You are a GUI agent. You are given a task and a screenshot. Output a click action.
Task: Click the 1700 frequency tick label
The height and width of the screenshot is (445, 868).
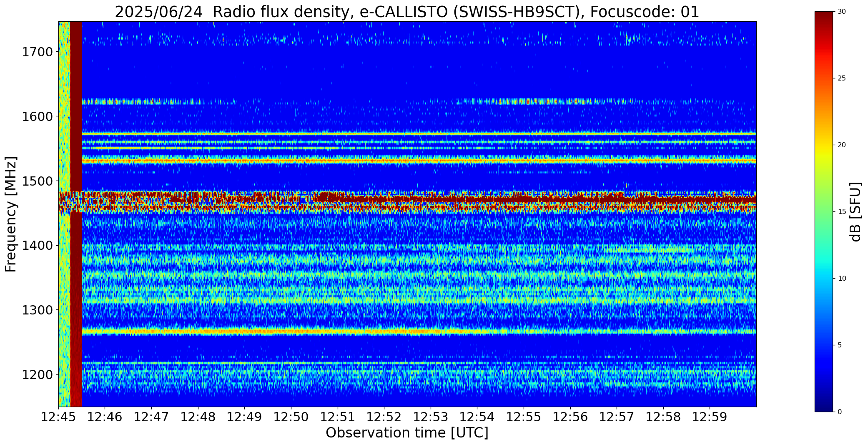pyautogui.click(x=37, y=52)
